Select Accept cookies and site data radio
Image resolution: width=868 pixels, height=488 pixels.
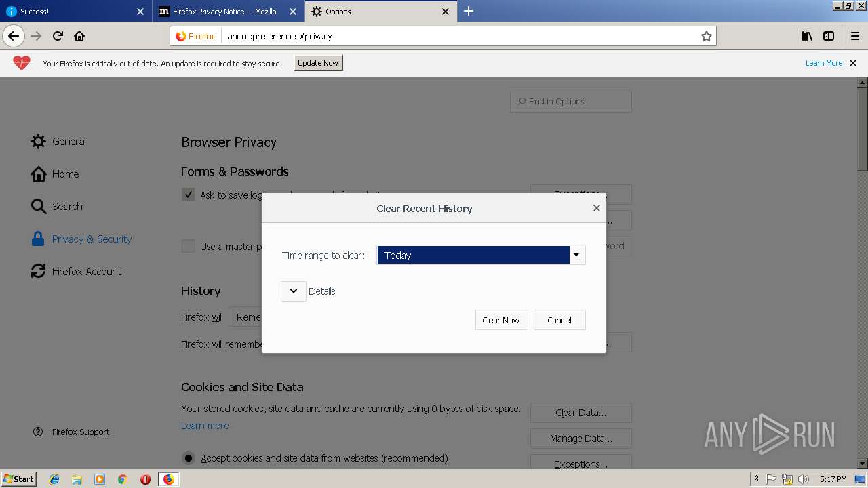[189, 458]
